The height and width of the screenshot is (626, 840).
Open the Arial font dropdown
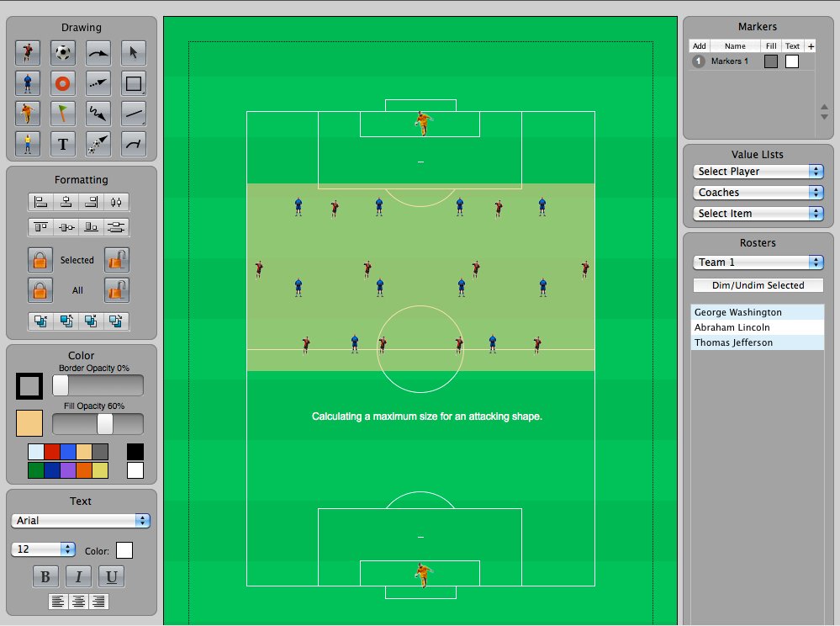click(x=81, y=521)
